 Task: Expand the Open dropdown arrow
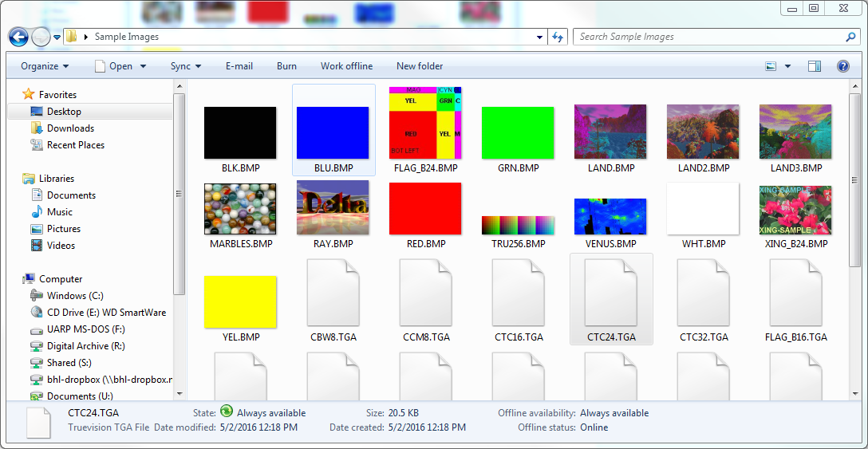click(x=143, y=66)
